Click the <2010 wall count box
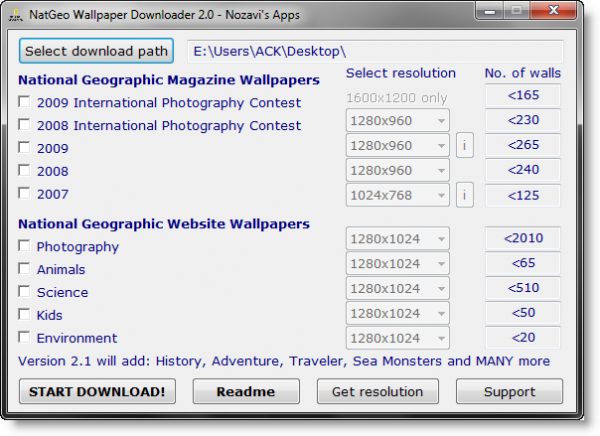This screenshot has width=600, height=436. (x=523, y=238)
